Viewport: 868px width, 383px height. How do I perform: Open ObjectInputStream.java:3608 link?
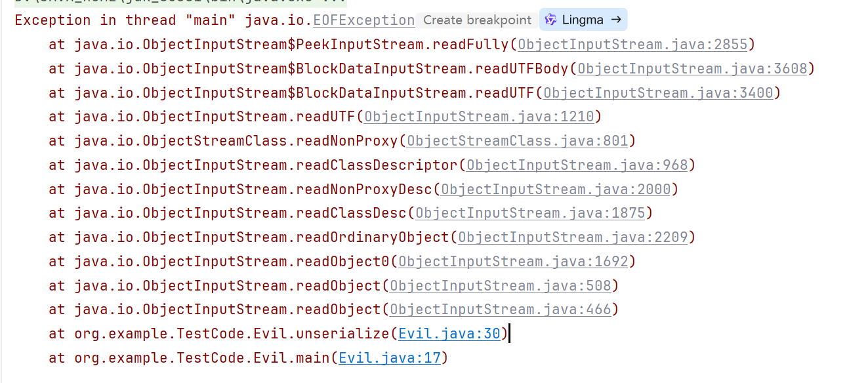pos(692,69)
